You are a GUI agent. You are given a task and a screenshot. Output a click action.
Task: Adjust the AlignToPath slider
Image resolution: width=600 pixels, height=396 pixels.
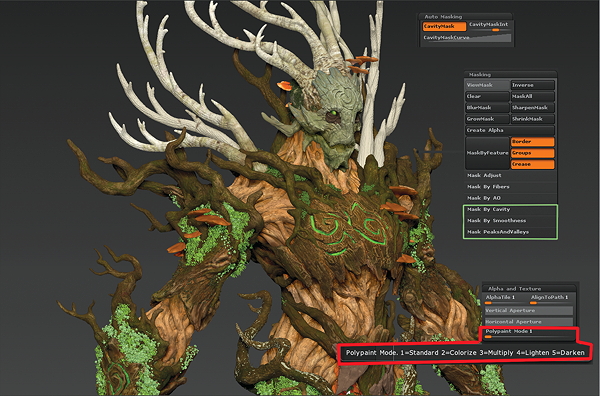tap(551, 299)
